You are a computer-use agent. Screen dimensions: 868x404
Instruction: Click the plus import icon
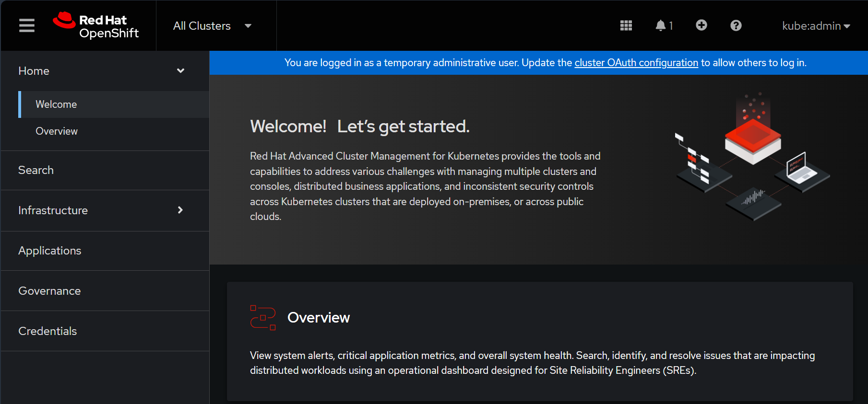pyautogui.click(x=702, y=25)
